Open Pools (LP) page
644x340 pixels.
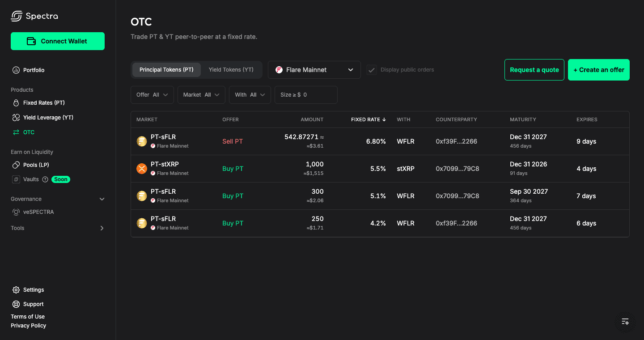(x=36, y=165)
